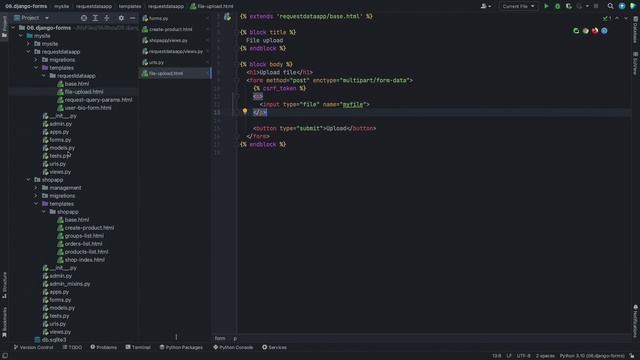This screenshot has height=360, width=640.
Task: Open the Current File run configuration dropdown
Action: click(x=518, y=6)
